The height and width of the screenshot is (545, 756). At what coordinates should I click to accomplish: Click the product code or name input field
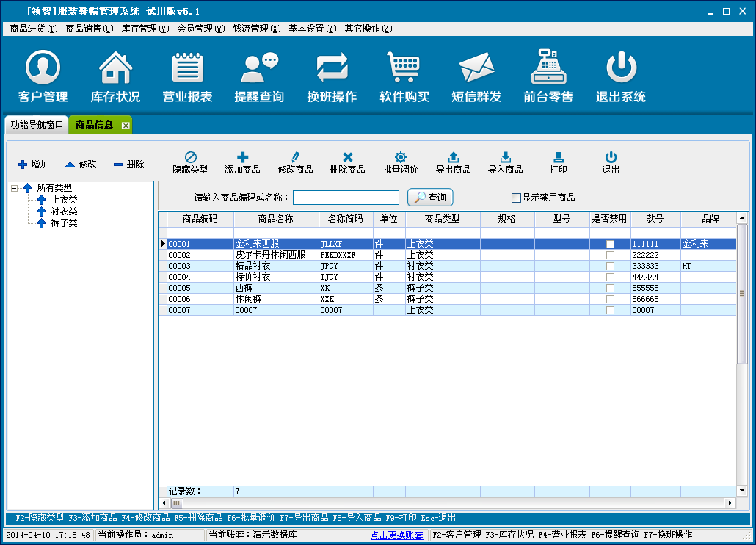(346, 198)
